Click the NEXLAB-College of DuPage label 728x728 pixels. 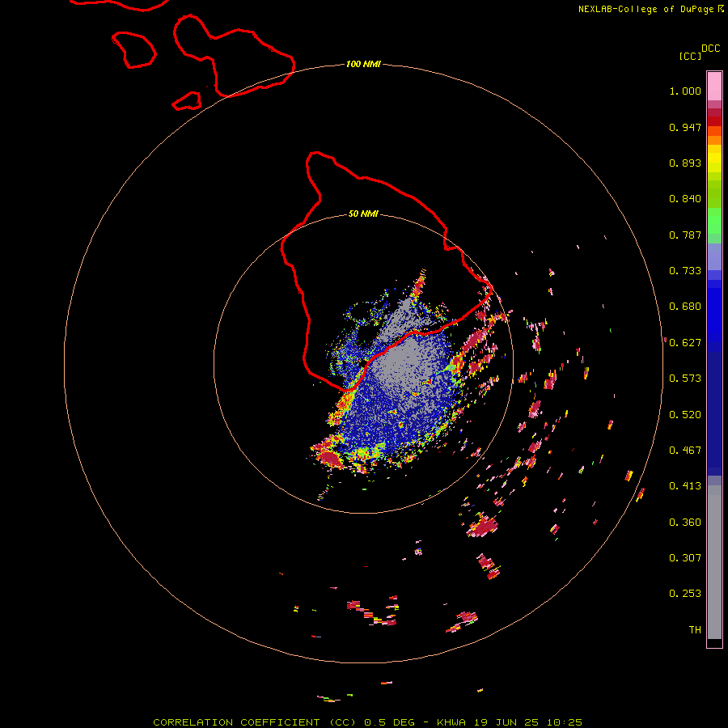pos(646,9)
